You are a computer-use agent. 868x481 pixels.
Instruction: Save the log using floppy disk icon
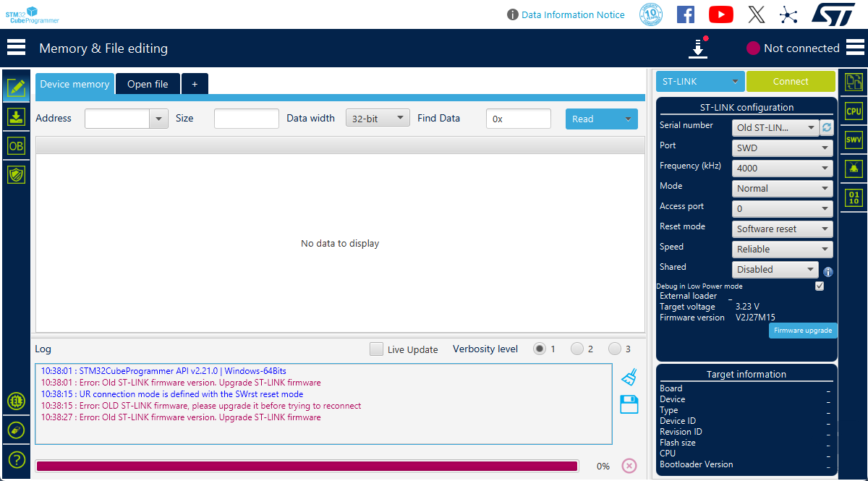tap(629, 404)
